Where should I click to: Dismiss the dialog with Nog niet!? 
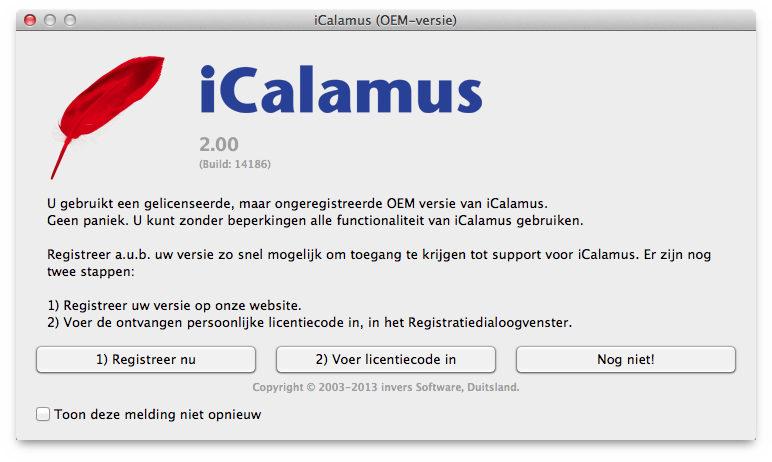[x=626, y=360]
